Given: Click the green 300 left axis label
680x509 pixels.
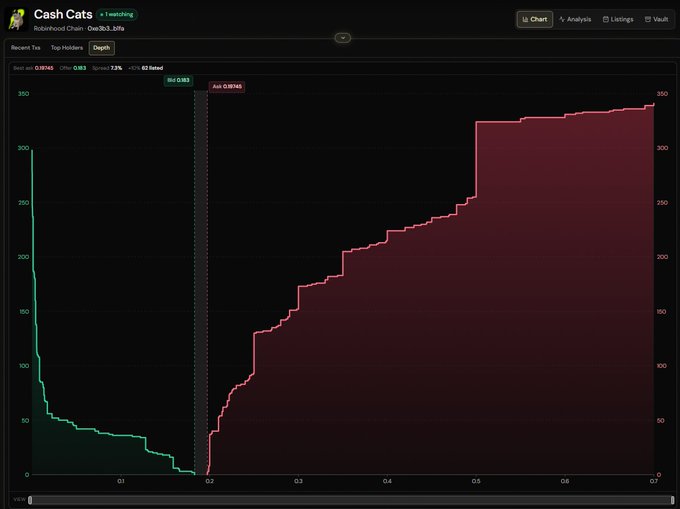Looking at the screenshot, I should (x=23, y=148).
